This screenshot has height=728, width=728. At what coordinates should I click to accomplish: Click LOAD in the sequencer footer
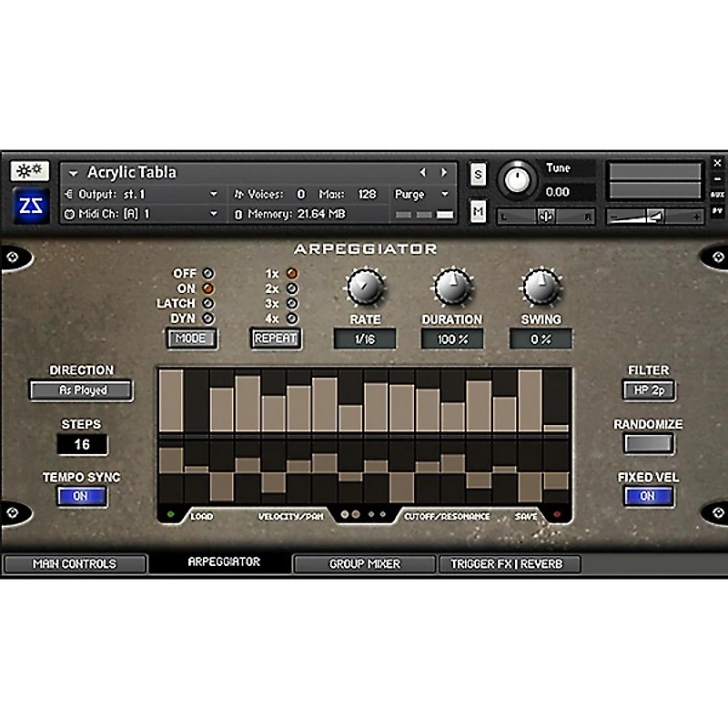coord(201,516)
